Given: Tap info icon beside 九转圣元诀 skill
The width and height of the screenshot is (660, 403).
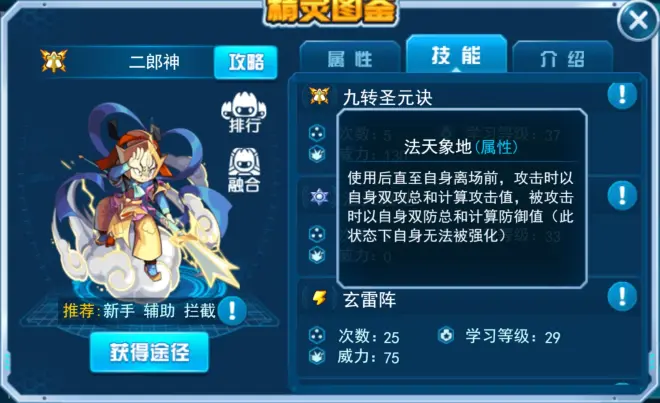Looking at the screenshot, I should tap(622, 95).
